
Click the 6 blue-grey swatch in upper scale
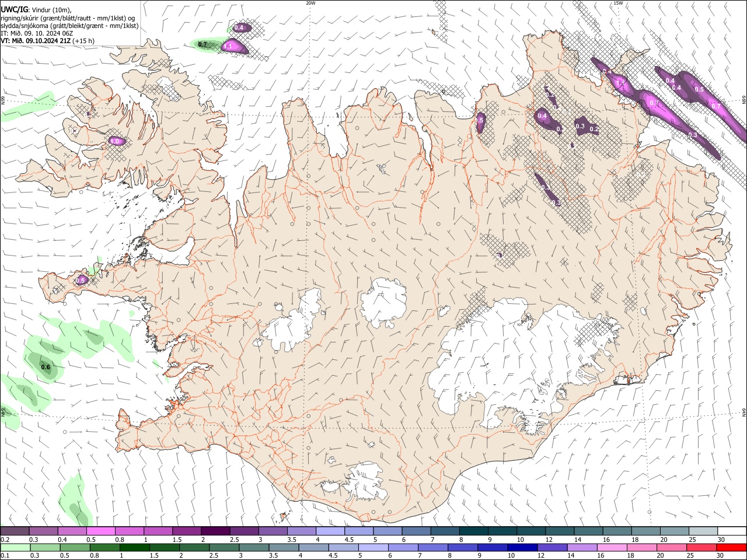[417, 531]
